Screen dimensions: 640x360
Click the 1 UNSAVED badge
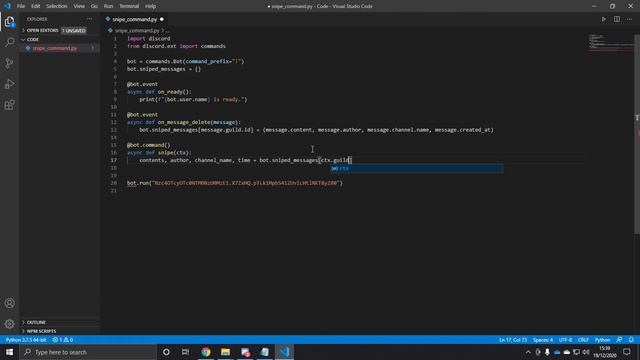pos(74,31)
